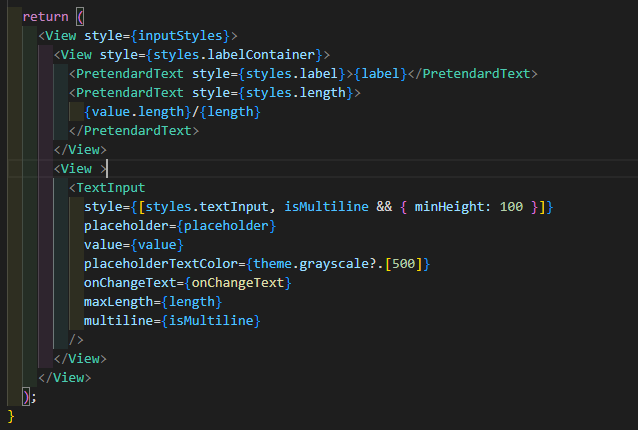Click the 'onChangeText={onChangeText}' attribute line
638x430 pixels.
point(188,283)
